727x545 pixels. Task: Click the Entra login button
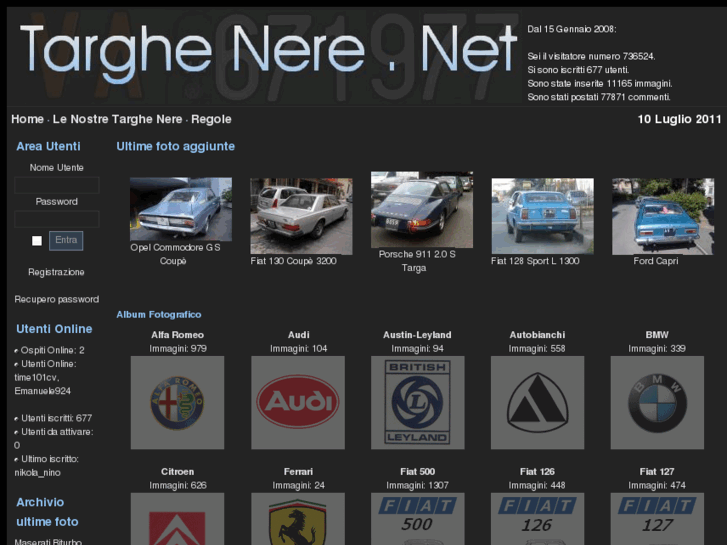tap(66, 241)
